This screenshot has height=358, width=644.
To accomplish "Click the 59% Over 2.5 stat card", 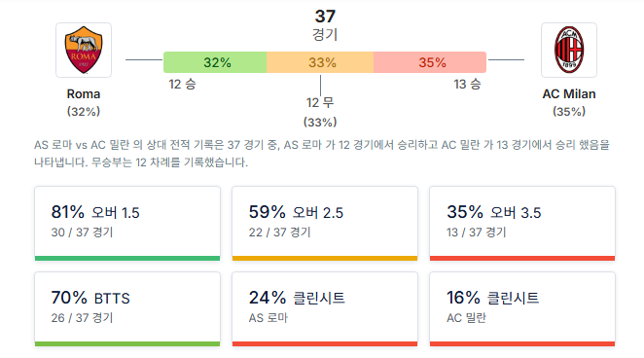I will click(325, 224).
